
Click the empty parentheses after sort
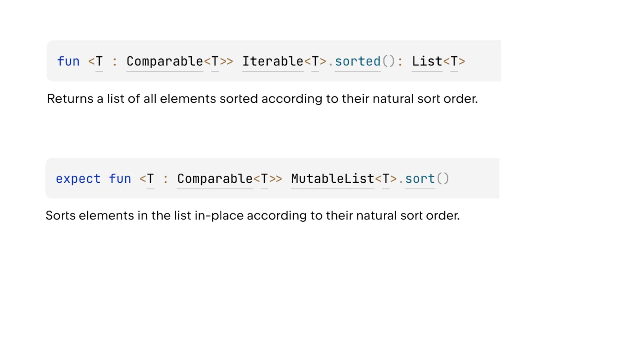pyautogui.click(x=443, y=179)
